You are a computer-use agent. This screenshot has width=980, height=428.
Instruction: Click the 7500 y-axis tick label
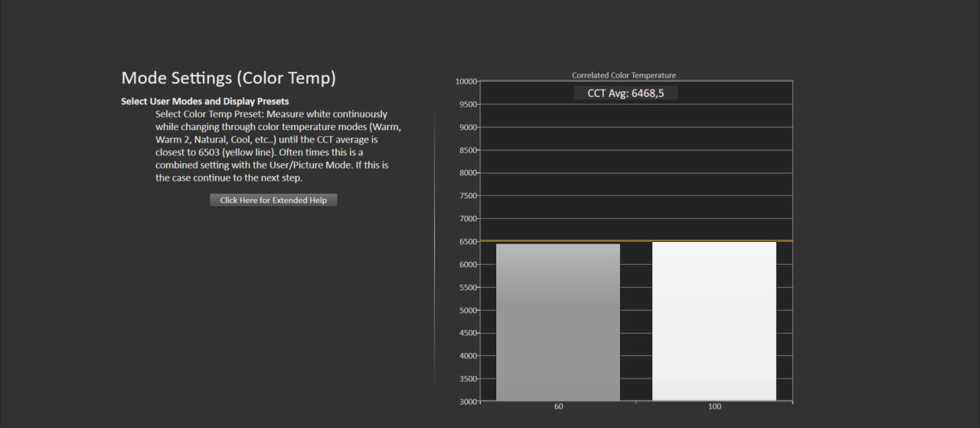point(467,196)
